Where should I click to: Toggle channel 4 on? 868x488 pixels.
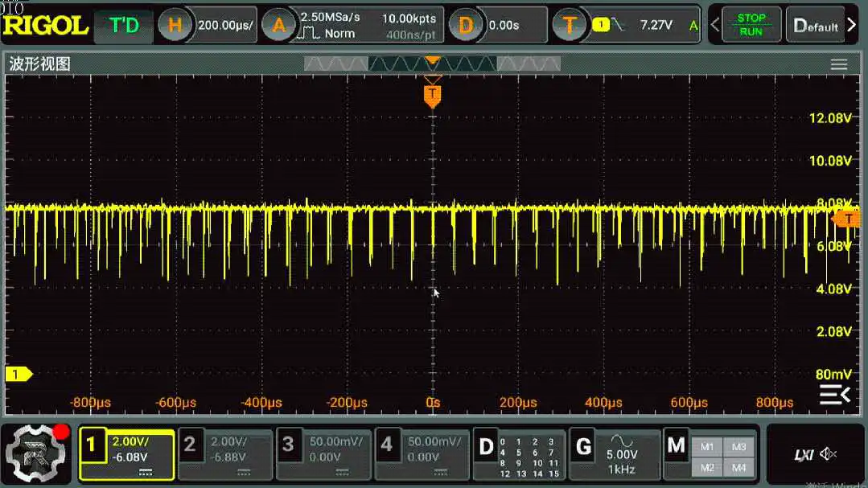[387, 445]
